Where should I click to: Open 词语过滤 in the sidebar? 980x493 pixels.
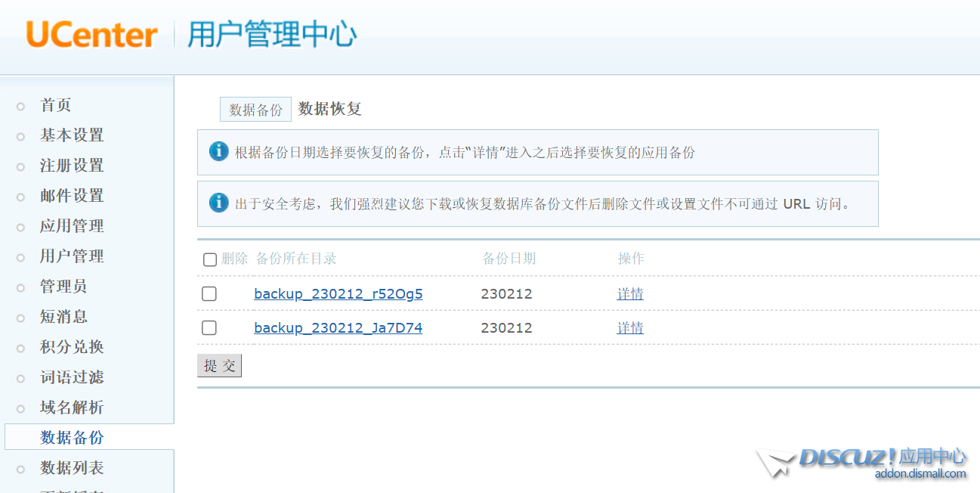click(x=72, y=377)
